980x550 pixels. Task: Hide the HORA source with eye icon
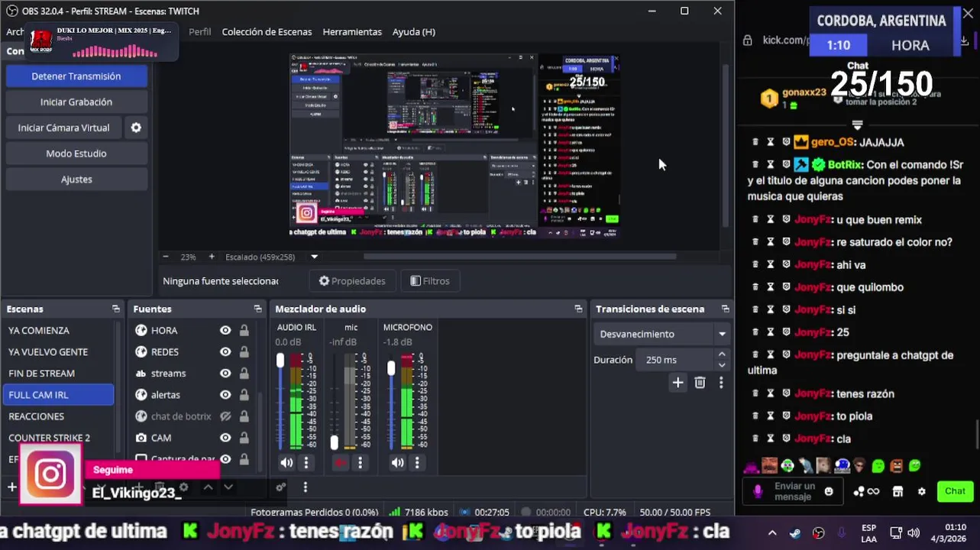click(225, 330)
